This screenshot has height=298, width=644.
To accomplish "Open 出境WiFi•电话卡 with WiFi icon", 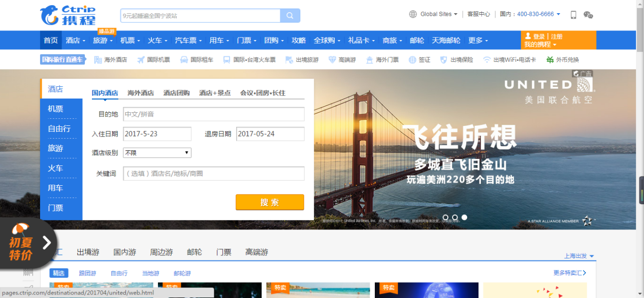I will tap(509, 60).
